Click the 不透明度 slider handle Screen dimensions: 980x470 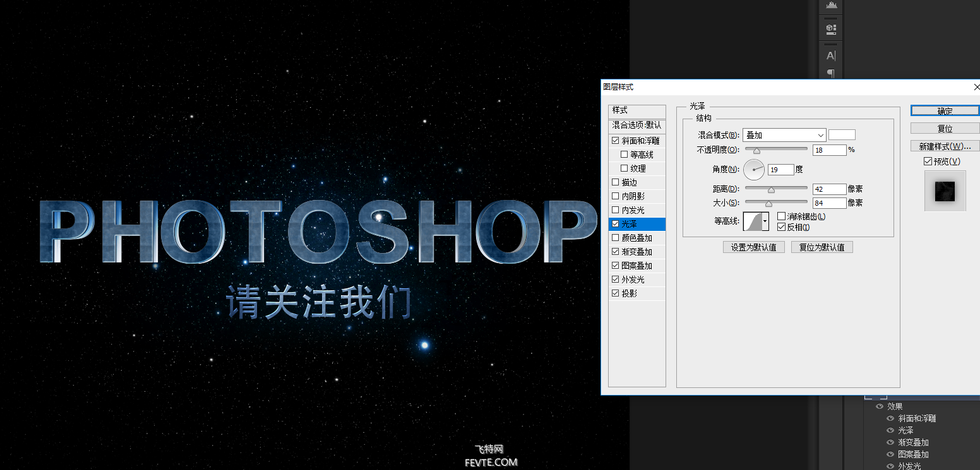point(756,151)
